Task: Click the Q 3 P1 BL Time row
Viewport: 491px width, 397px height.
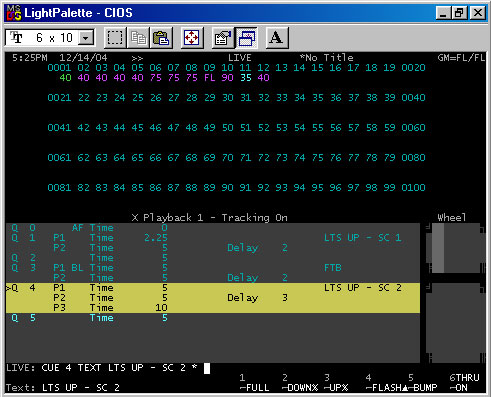Action: 213,268
